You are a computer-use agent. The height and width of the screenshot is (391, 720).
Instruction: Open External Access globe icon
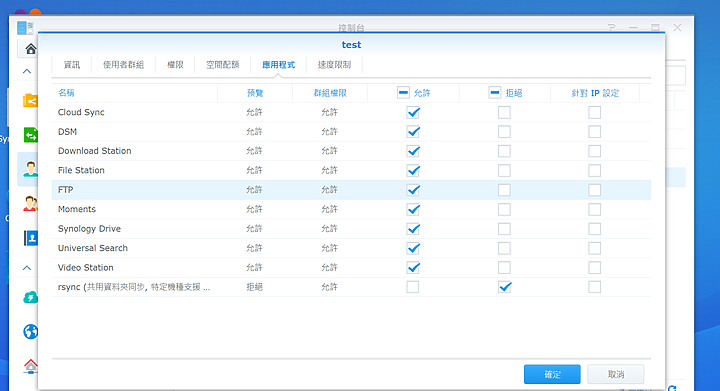30,331
